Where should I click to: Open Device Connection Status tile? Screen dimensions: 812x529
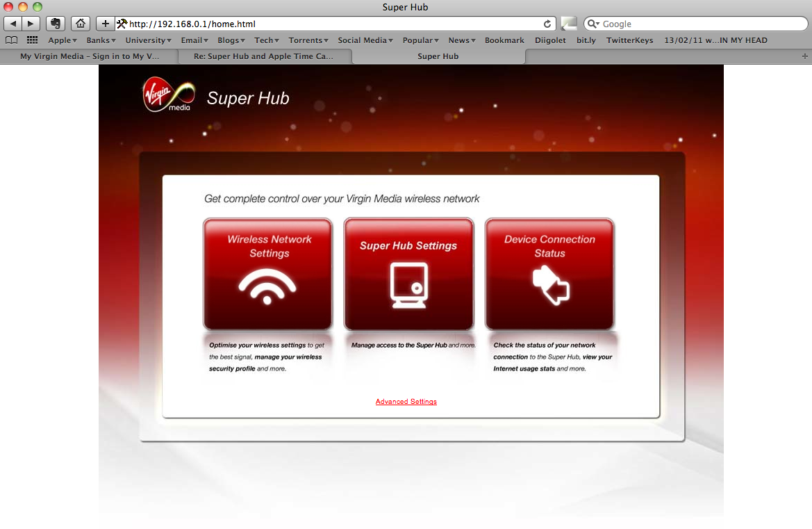(549, 274)
